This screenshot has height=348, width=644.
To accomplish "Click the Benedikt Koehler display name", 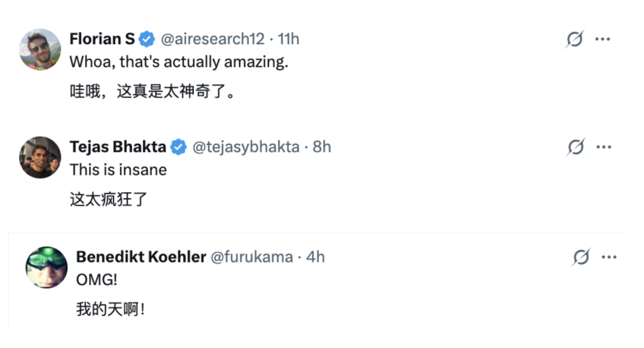I will pyautogui.click(x=141, y=257).
